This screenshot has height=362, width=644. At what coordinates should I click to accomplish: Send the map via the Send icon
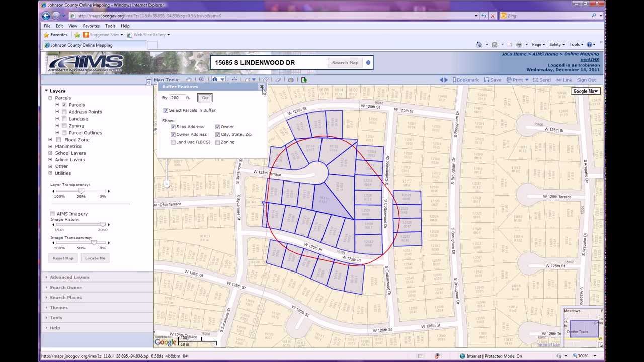536,80
